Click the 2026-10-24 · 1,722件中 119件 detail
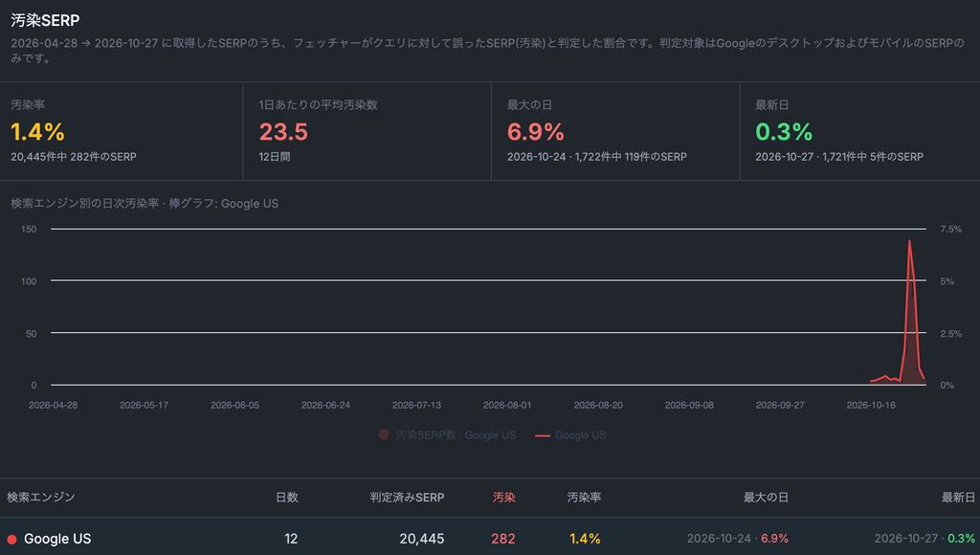The height and width of the screenshot is (555, 980). point(597,157)
